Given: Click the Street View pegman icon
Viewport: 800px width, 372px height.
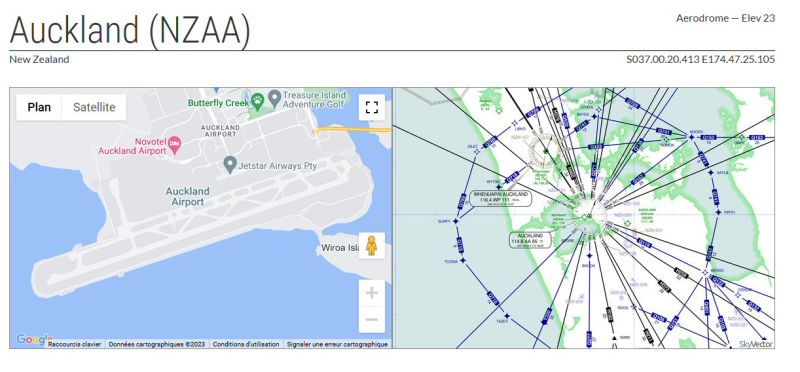Looking at the screenshot, I should (x=371, y=245).
